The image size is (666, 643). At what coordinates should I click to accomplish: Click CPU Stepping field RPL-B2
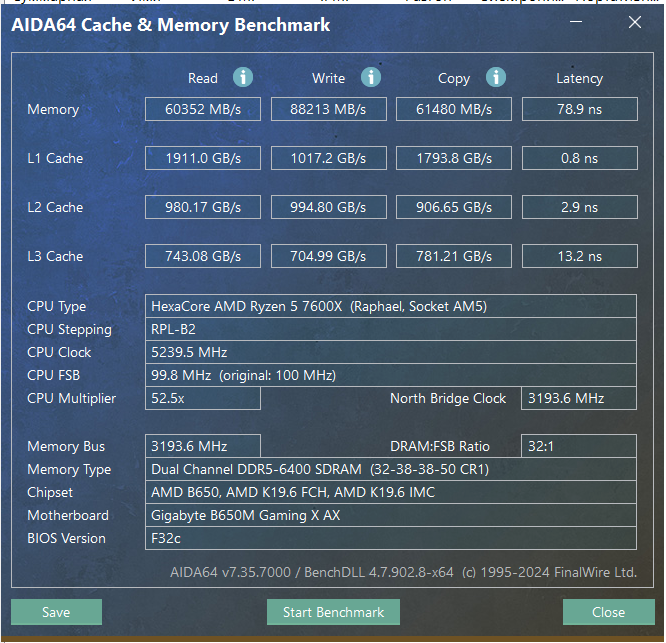(x=391, y=329)
